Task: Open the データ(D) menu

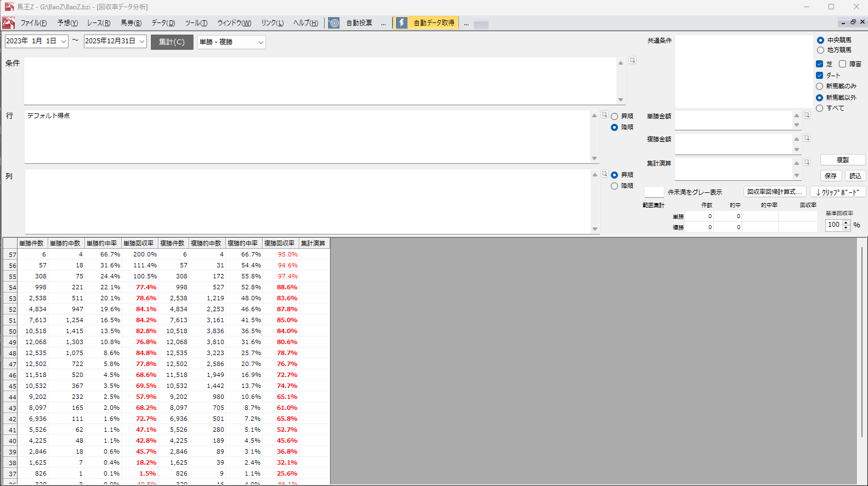Action: point(163,23)
